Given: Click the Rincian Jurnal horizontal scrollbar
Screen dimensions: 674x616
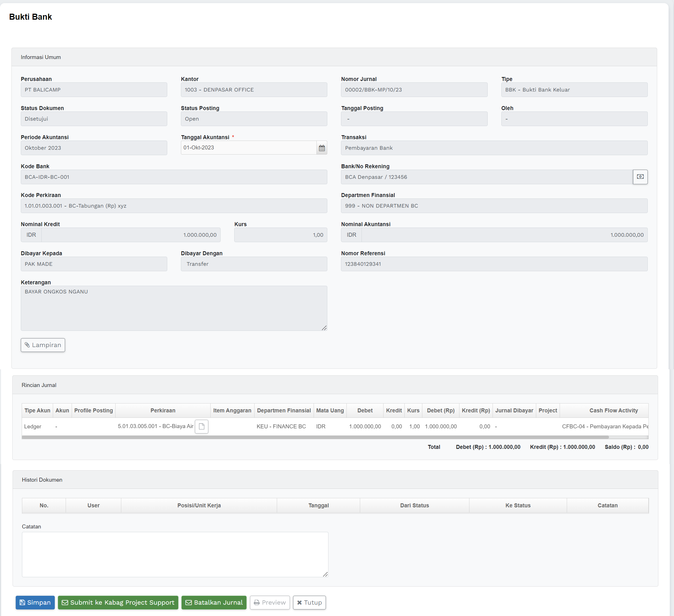Looking at the screenshot, I should point(314,437).
